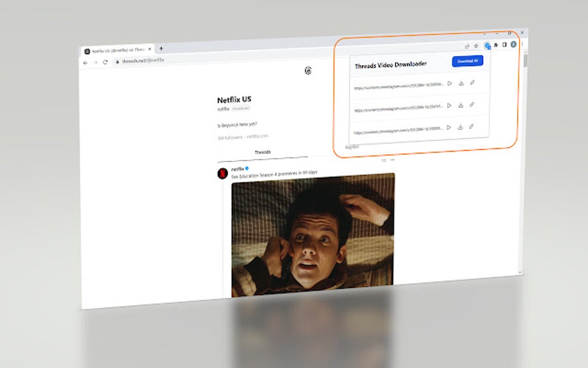Image resolution: width=588 pixels, height=368 pixels.
Task: Open the Threads Video Downloader extension icon
Action: 487,46
